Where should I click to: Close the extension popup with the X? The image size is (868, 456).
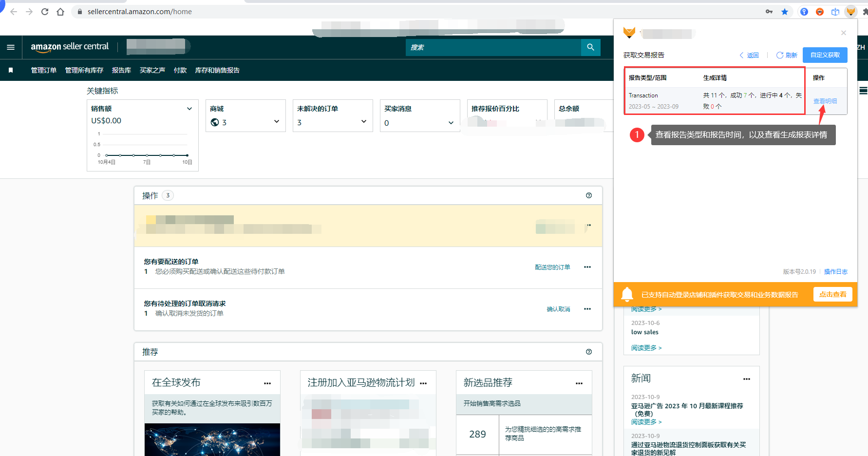[x=844, y=33]
